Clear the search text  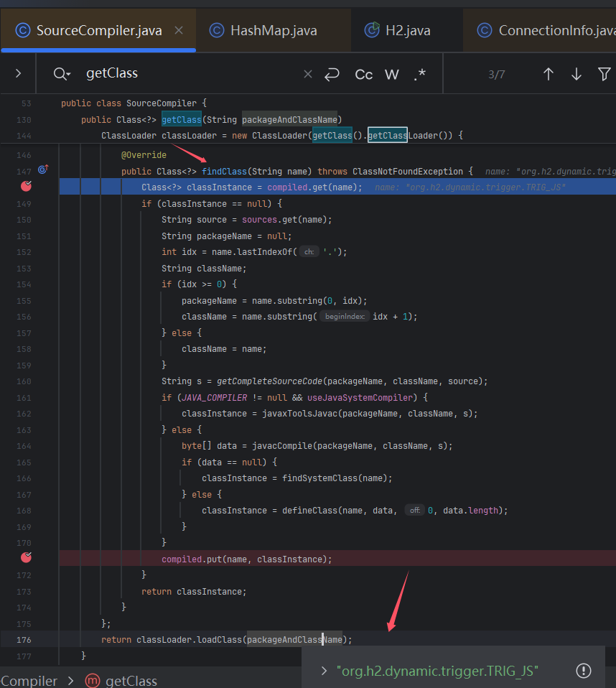point(308,74)
